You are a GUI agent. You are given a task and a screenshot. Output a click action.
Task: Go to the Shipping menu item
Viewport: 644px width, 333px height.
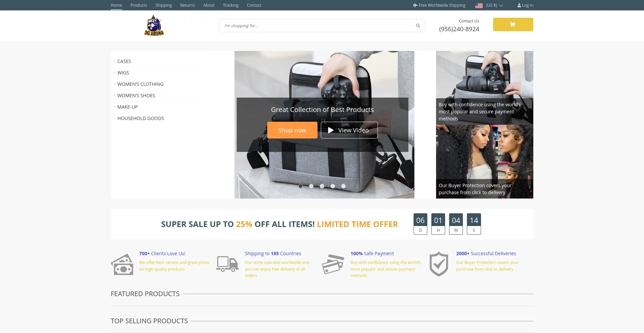click(x=163, y=5)
